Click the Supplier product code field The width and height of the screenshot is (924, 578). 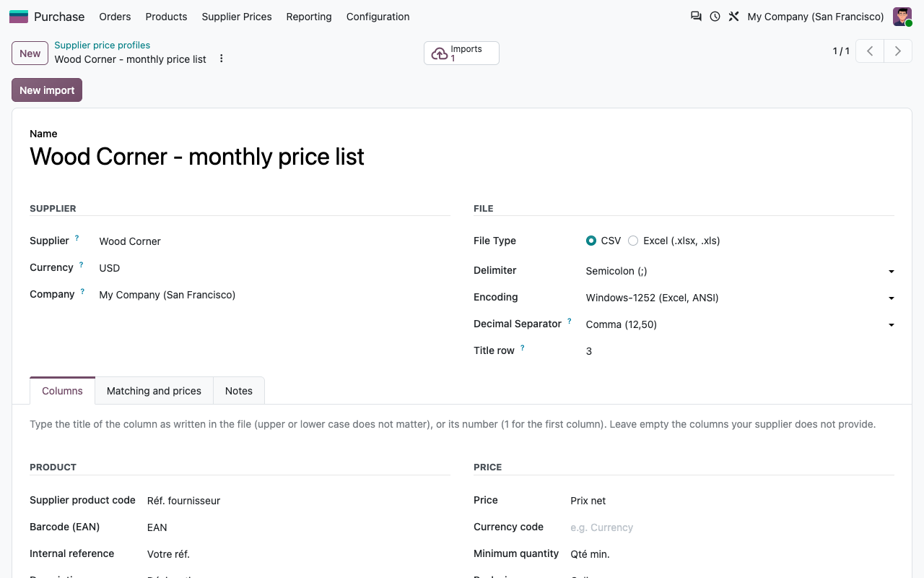pyautogui.click(x=298, y=501)
